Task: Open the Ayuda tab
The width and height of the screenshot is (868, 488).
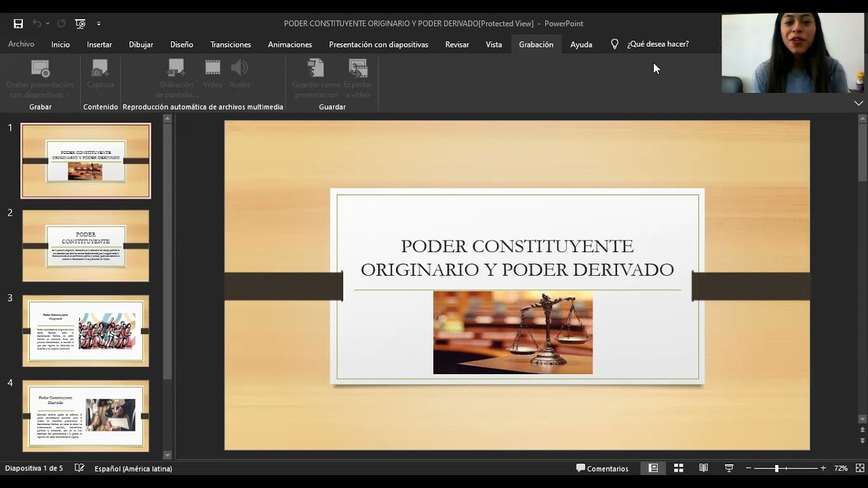Action: pos(581,44)
